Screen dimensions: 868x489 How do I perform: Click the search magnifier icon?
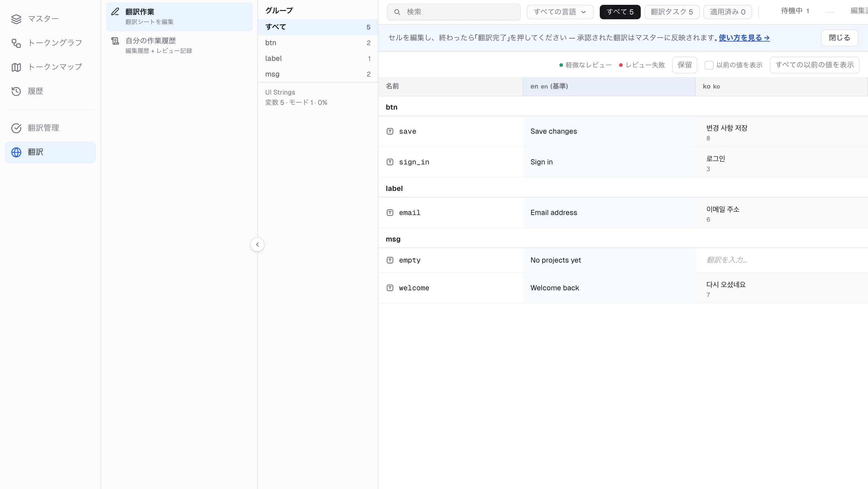397,12
